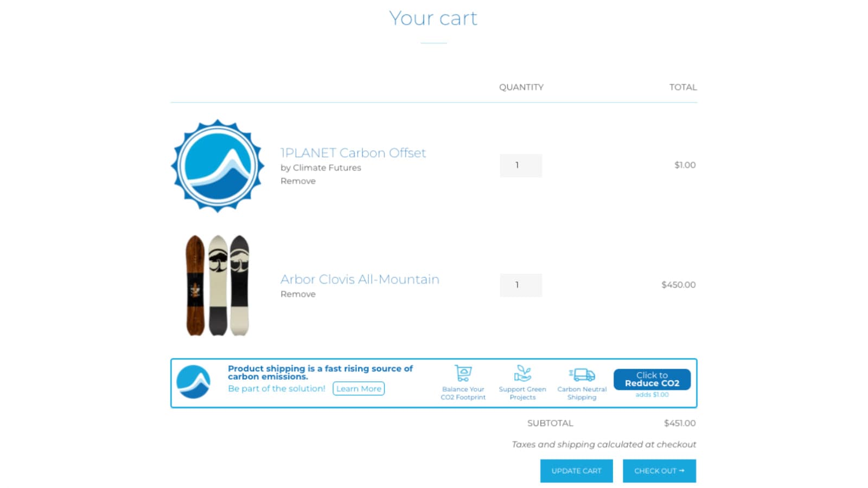Open the 1PLANET Carbon Offset product page
The width and height of the screenshot is (868, 488).
[353, 153]
